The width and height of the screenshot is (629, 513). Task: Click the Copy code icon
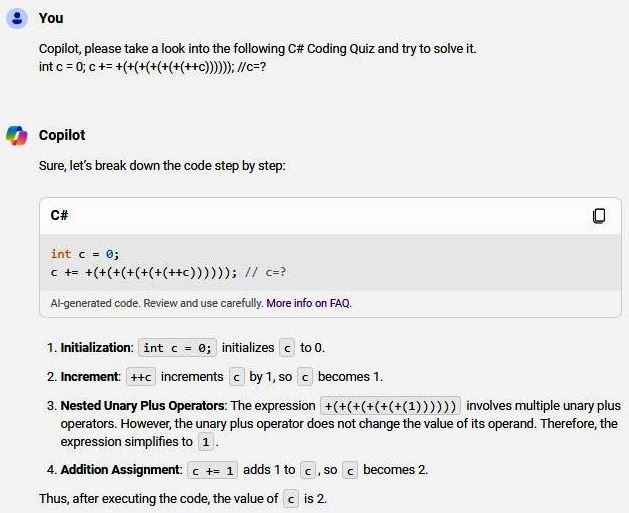599,216
